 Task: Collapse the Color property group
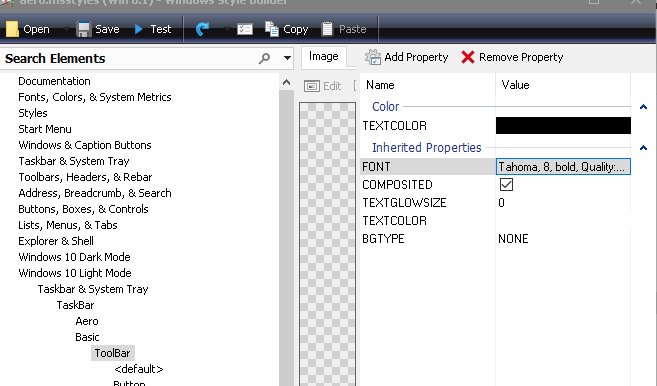click(643, 107)
